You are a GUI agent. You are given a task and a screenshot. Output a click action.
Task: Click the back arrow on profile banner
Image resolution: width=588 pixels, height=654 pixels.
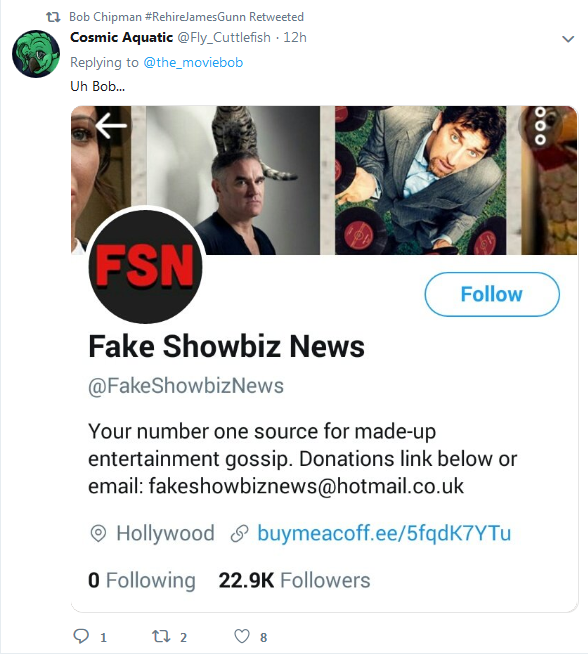[111, 125]
